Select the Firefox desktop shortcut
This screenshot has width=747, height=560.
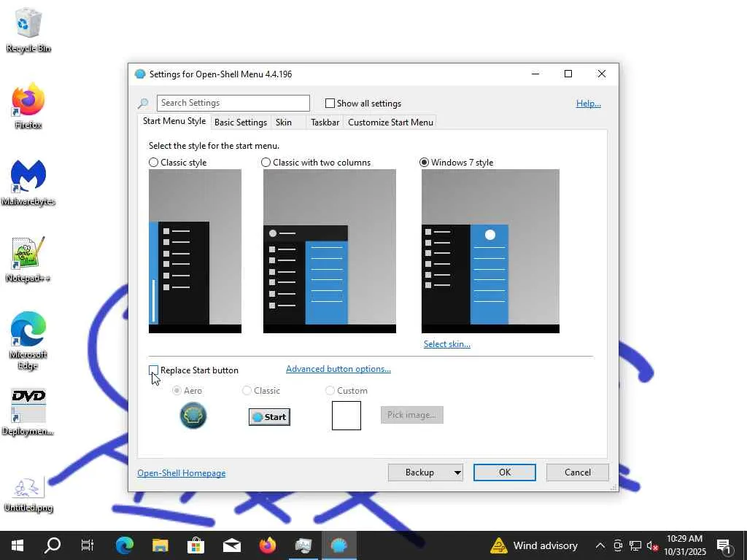click(x=28, y=106)
